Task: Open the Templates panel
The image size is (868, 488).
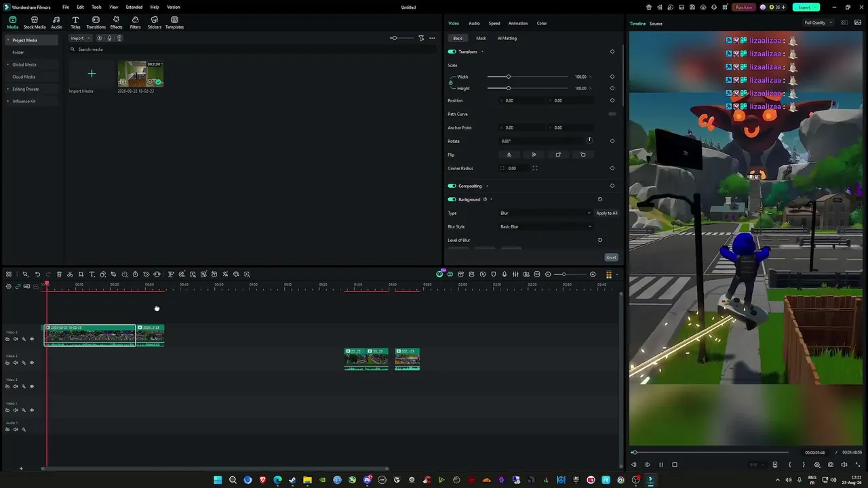Action: (174, 23)
